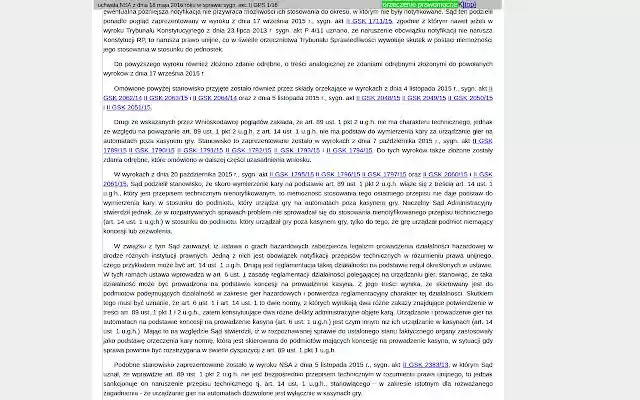This screenshot has height=400, width=640.
Task: Follow the II GSK 1797/15 link
Action: click(x=384, y=174)
